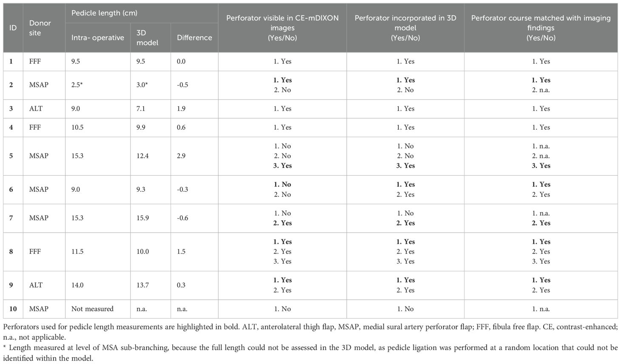Select Perforator incorporated in 3D model header
Viewport: 621px width, 364px height.
click(x=405, y=28)
